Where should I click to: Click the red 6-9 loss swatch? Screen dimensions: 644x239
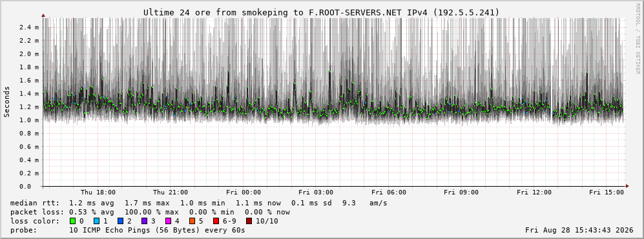[216, 221]
